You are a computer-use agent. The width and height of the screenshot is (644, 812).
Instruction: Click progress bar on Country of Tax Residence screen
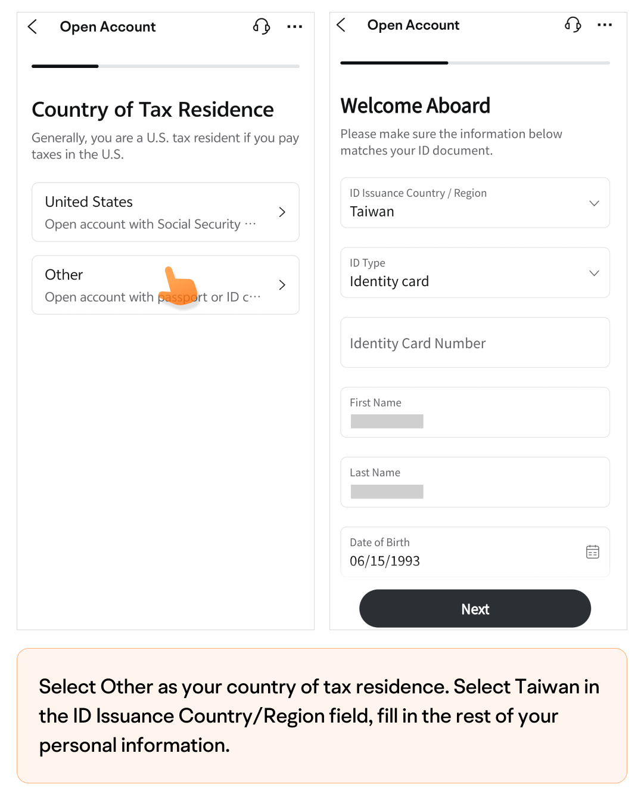(166, 66)
